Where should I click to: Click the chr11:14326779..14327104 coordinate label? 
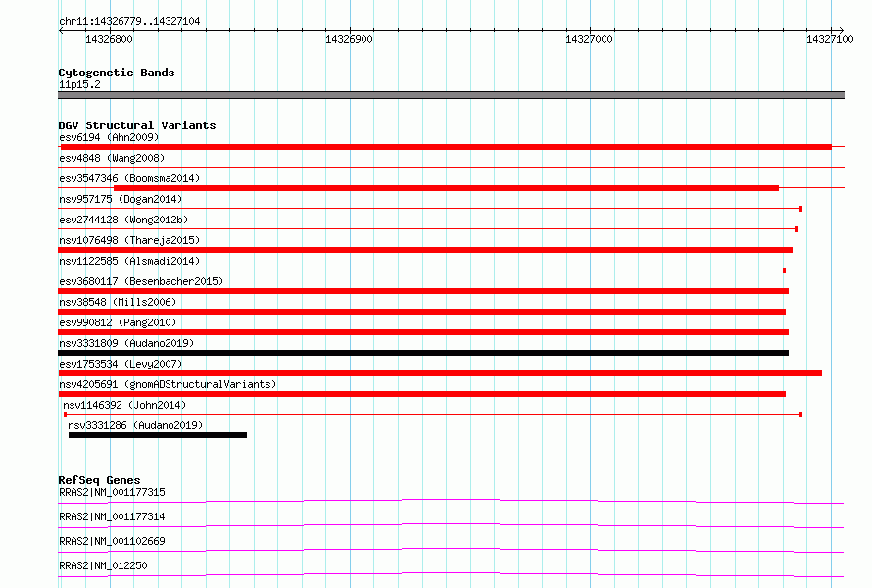[129, 21]
